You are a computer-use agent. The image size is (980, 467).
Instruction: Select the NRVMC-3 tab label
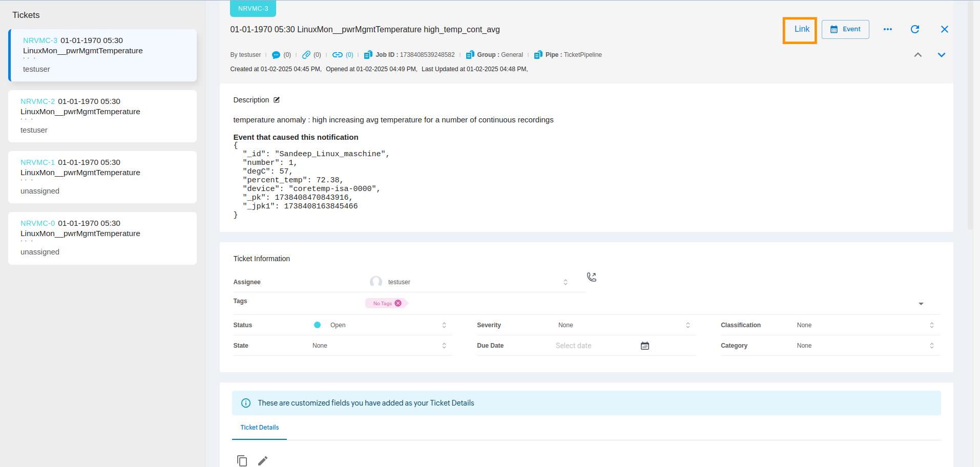(x=253, y=9)
